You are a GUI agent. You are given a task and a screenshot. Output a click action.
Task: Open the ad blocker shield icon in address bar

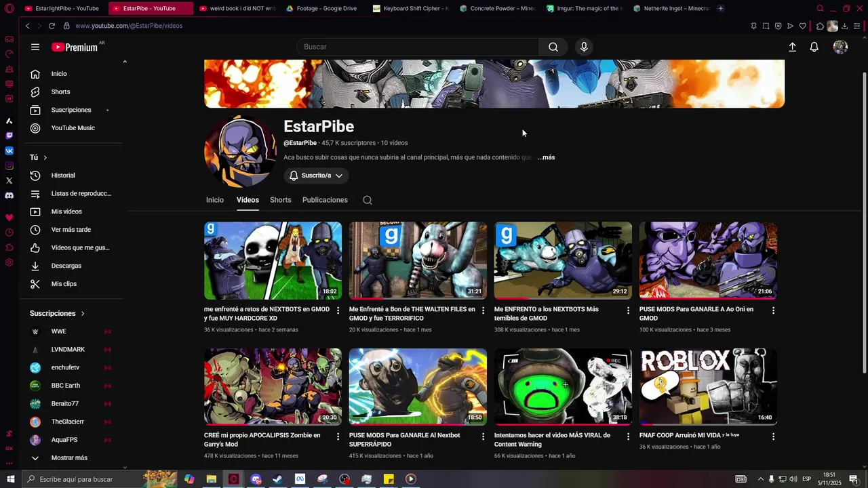click(778, 26)
